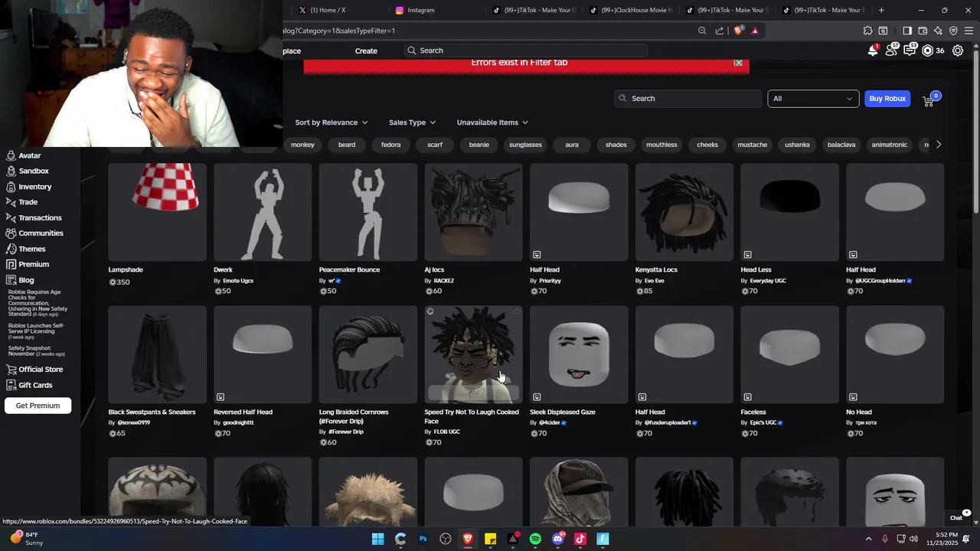
Task: Open the Brave Wallet icon
Action: [923, 31]
